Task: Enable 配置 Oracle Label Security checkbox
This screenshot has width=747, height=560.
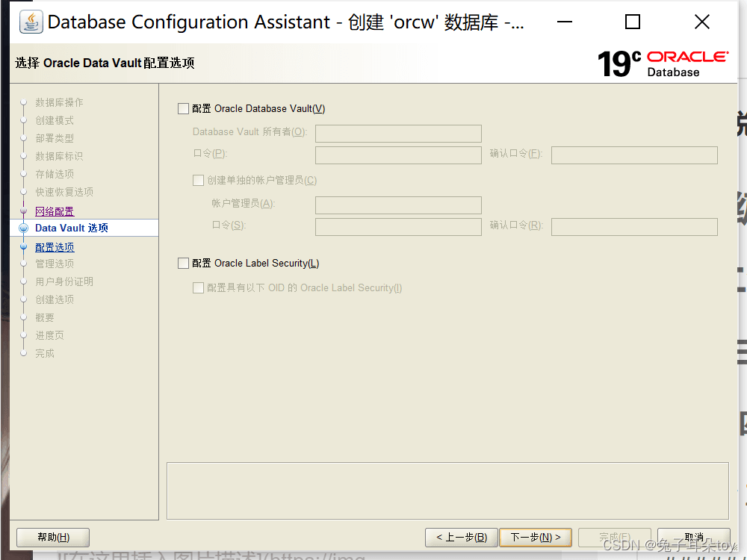Action: click(184, 264)
